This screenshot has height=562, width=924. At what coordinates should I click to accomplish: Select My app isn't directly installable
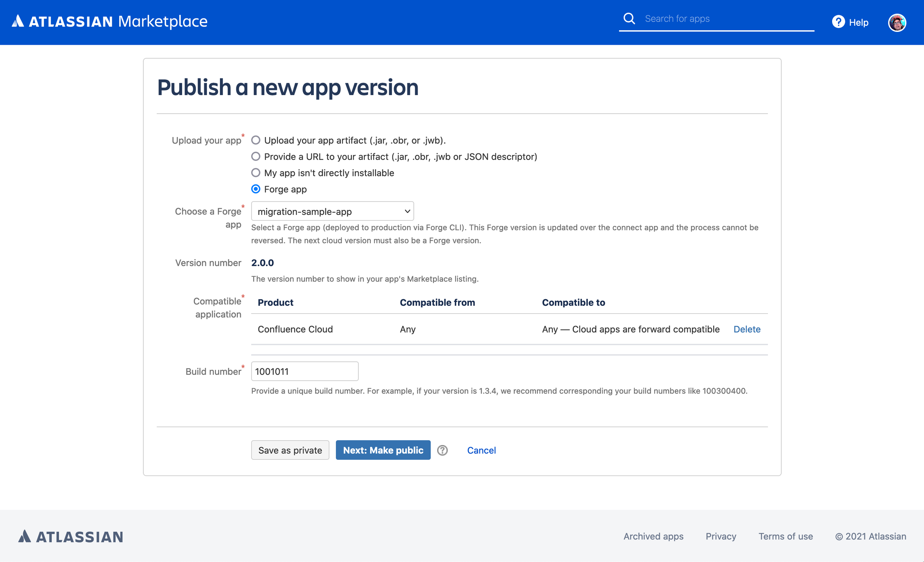pyautogui.click(x=256, y=172)
